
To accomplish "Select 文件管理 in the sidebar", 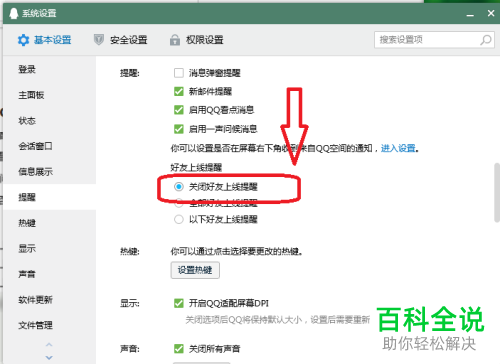I will [49, 325].
